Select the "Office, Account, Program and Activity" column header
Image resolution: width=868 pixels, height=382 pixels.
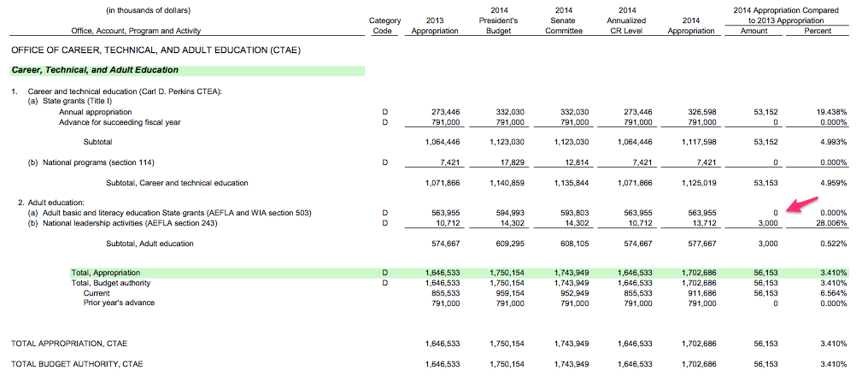[x=136, y=31]
